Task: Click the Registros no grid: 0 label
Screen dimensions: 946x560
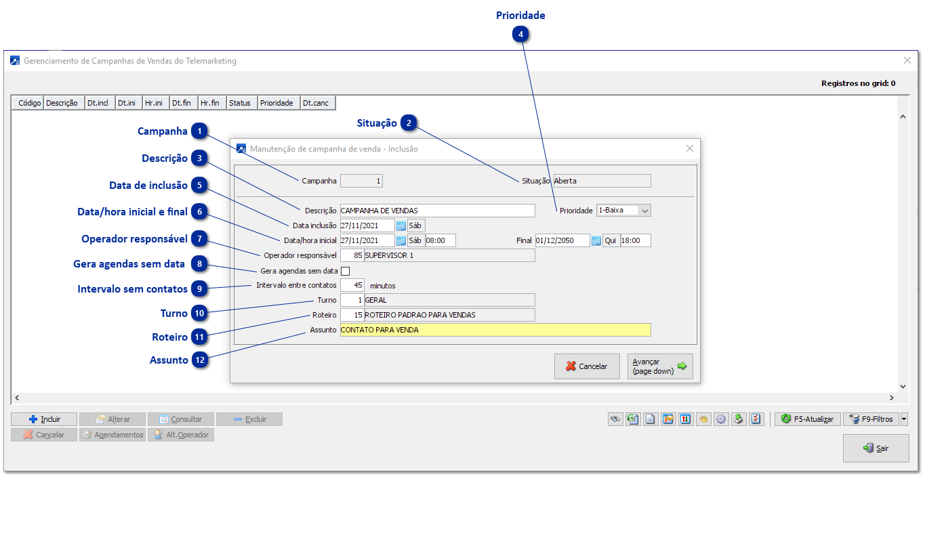Action: 859,83
